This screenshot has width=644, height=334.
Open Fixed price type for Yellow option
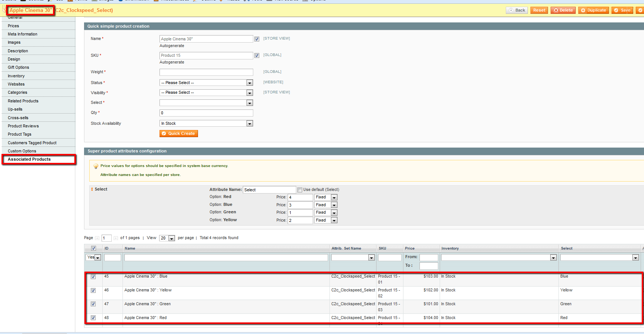point(326,220)
